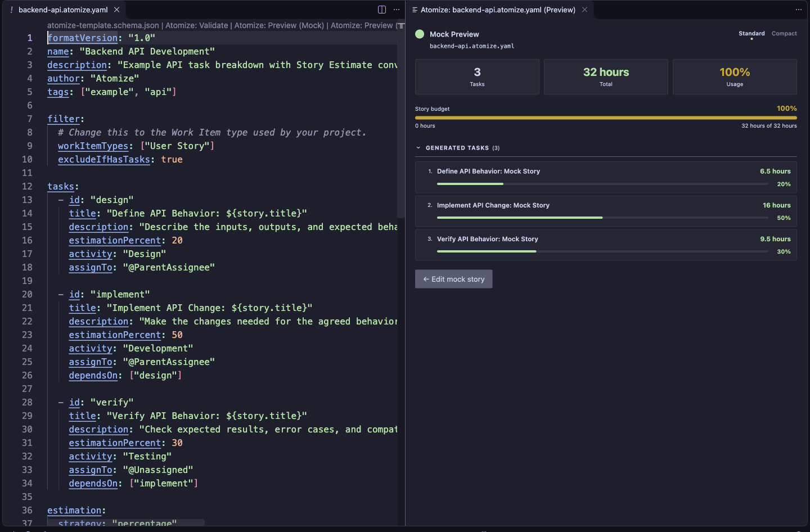The width and height of the screenshot is (810, 532).
Task: Select the backend-api.atomize.yaml editor tab
Action: (63, 10)
